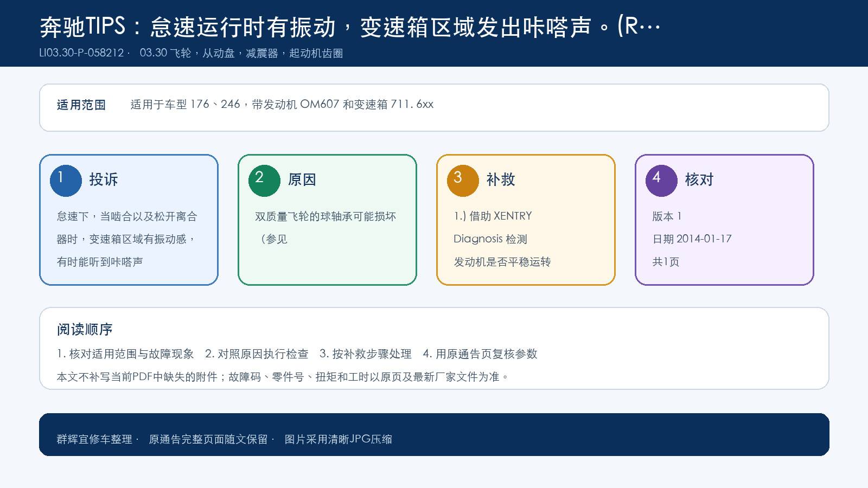Select the 原因 card heading
Screen dimensions: 868x488
[x=302, y=179]
